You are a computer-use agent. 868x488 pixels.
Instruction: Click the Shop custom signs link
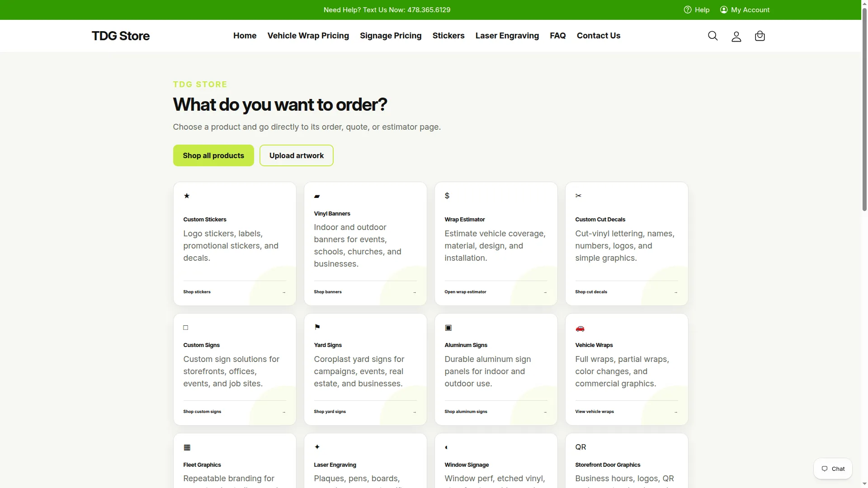pos(202,412)
